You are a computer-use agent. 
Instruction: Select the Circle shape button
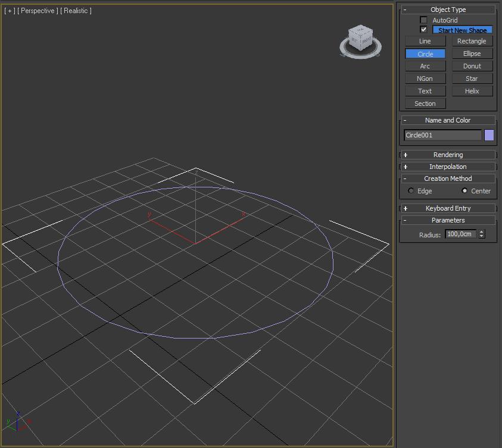pos(425,54)
